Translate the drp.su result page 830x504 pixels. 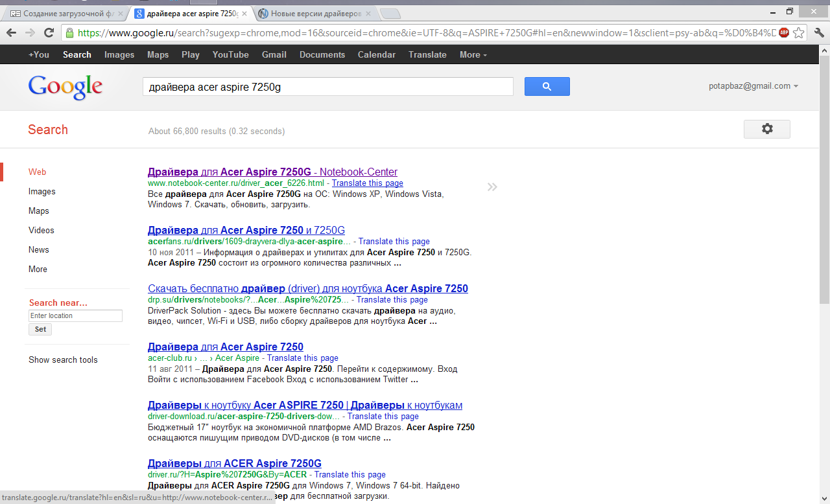point(392,300)
